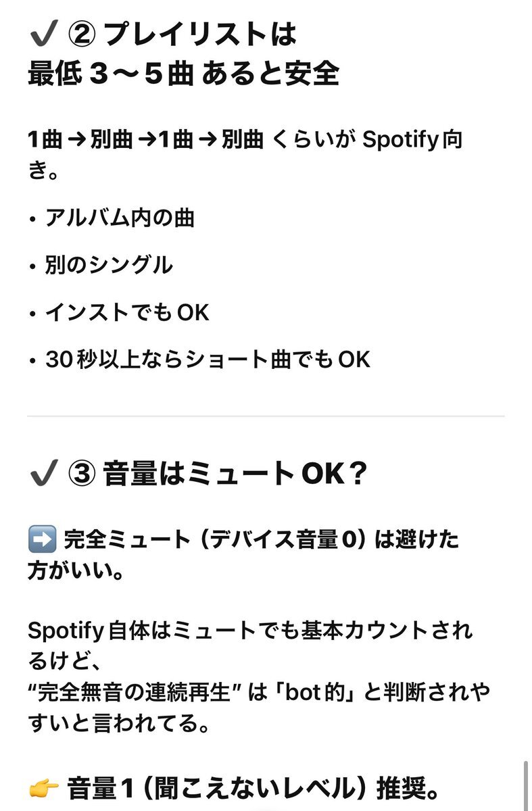532x811 pixels.
Task: Click the 音量1（聞こえないレベル）推奨 text
Action: click(x=253, y=788)
